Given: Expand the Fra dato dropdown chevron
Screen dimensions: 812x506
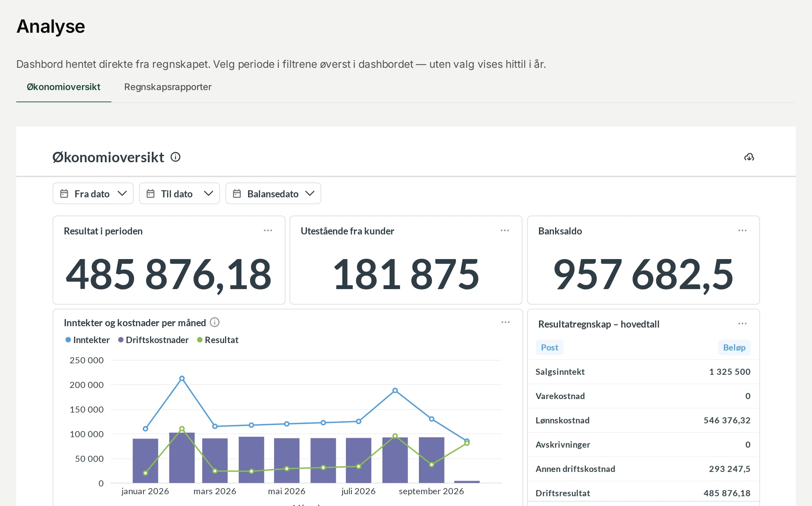Looking at the screenshot, I should (x=122, y=194).
